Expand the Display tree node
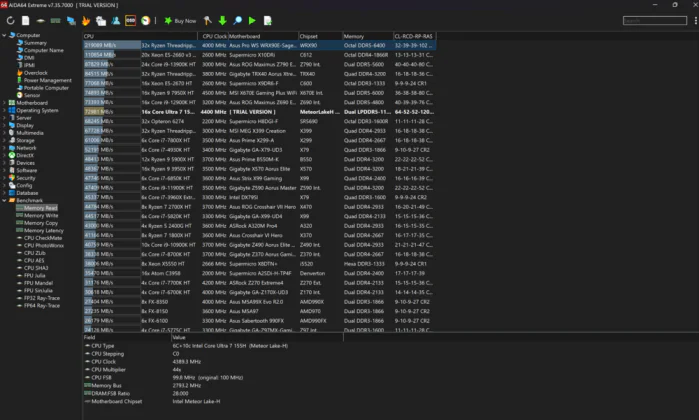 click(4, 126)
